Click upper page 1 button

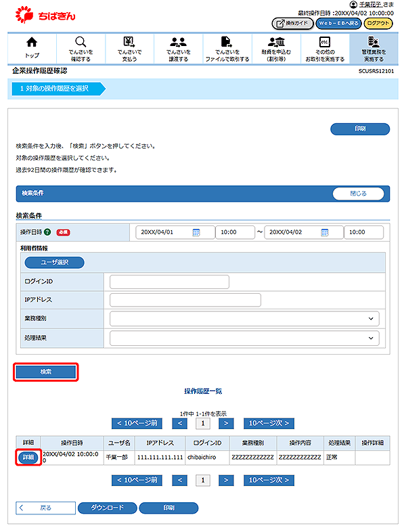203,424
